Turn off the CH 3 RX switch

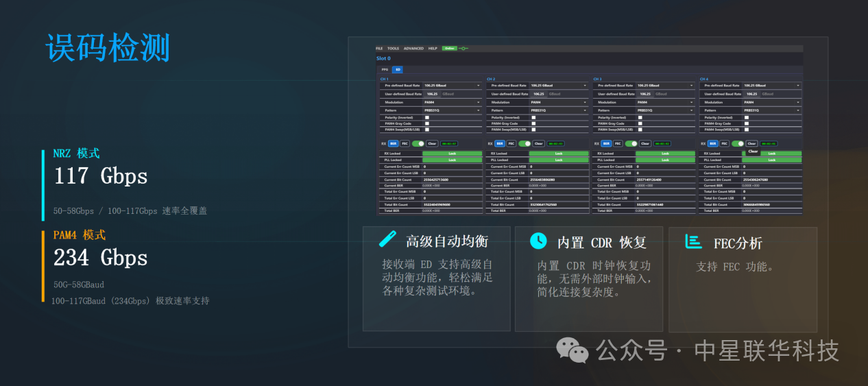coord(631,143)
